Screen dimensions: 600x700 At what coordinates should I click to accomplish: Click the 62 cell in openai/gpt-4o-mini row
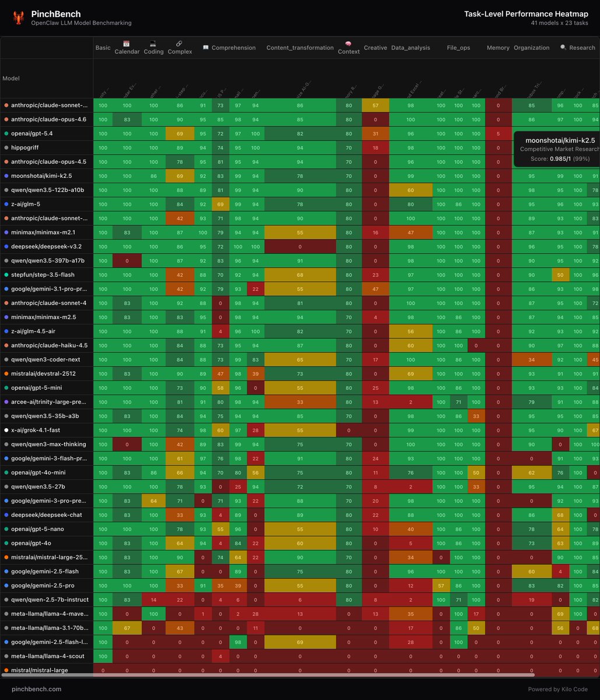point(531,473)
